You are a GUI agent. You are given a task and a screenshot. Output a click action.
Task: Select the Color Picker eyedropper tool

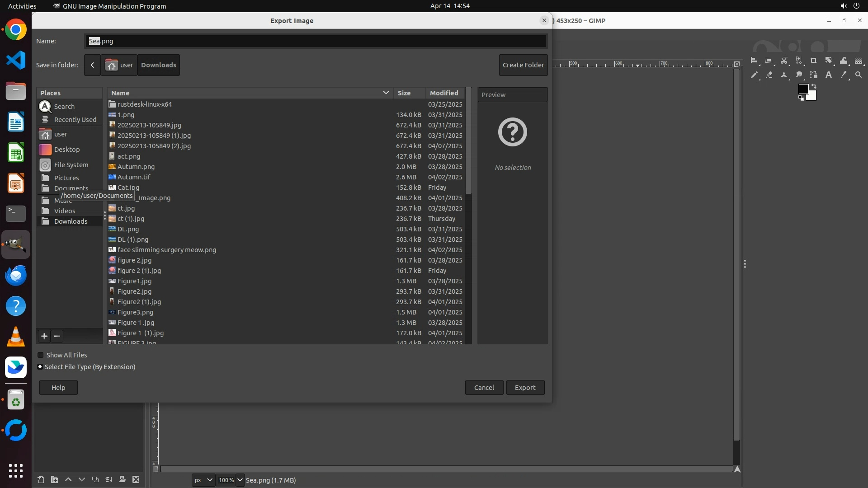click(844, 75)
